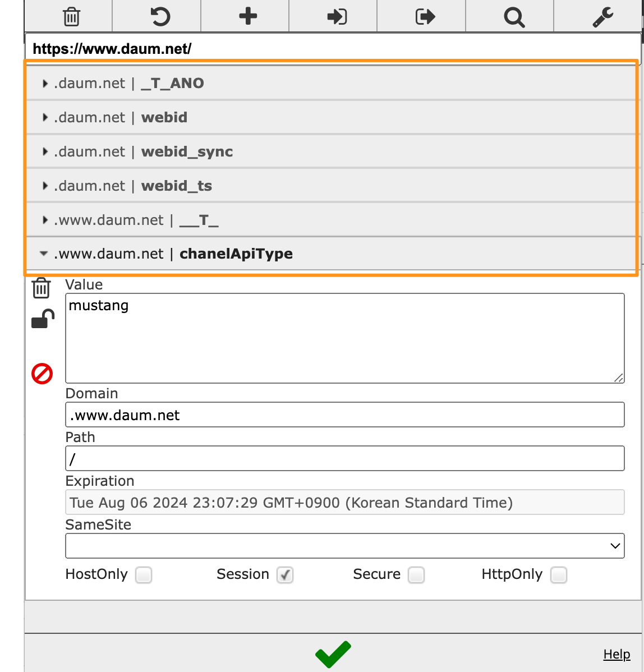Toggle the padlock protect cookie icon
This screenshot has width=644, height=672.
43,319
